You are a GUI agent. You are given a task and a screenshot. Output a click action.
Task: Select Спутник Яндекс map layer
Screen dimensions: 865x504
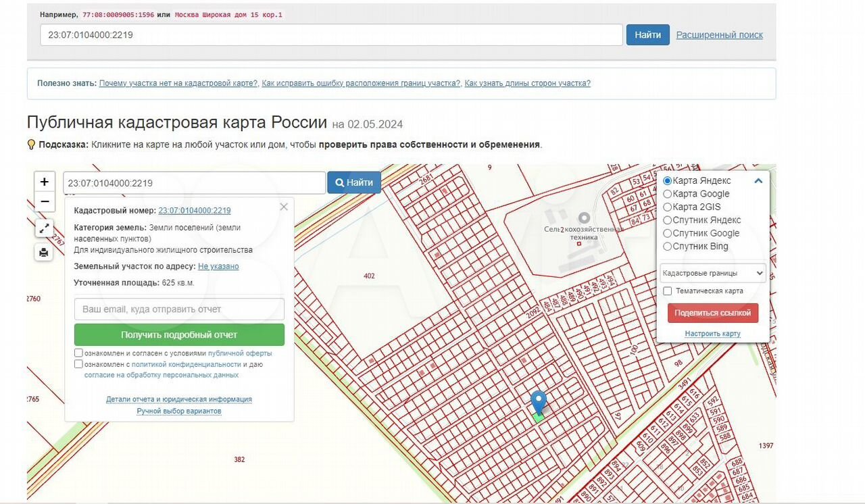click(x=668, y=220)
